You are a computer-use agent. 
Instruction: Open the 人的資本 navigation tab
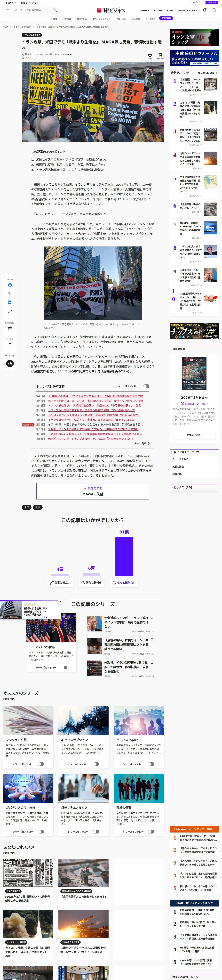(67, 19)
